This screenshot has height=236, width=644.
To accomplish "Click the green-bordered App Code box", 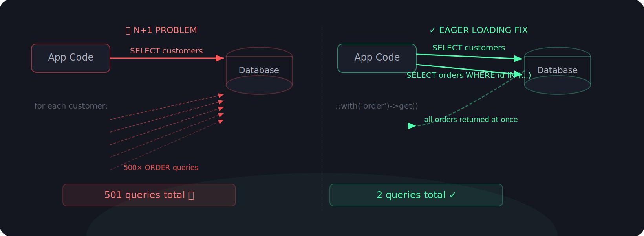I will coord(377,58).
